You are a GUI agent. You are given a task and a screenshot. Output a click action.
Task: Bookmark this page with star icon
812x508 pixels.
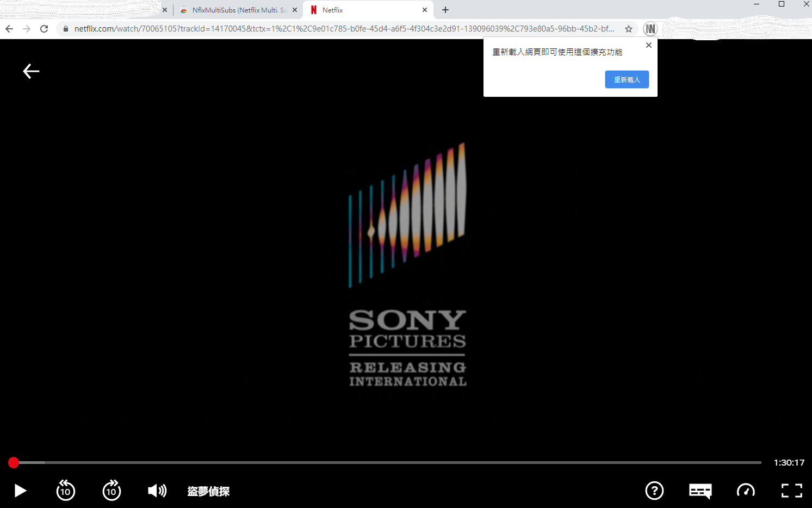pos(629,29)
